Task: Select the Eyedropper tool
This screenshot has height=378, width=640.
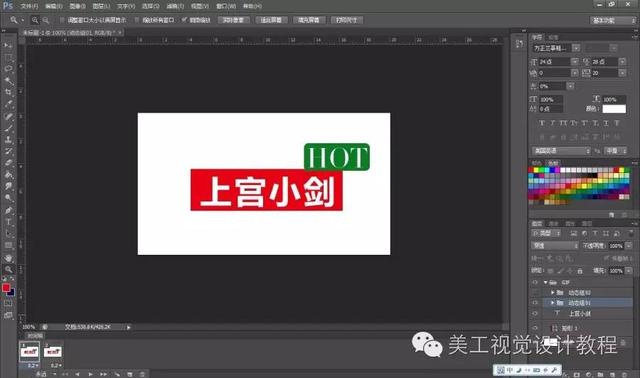Action: point(8,104)
